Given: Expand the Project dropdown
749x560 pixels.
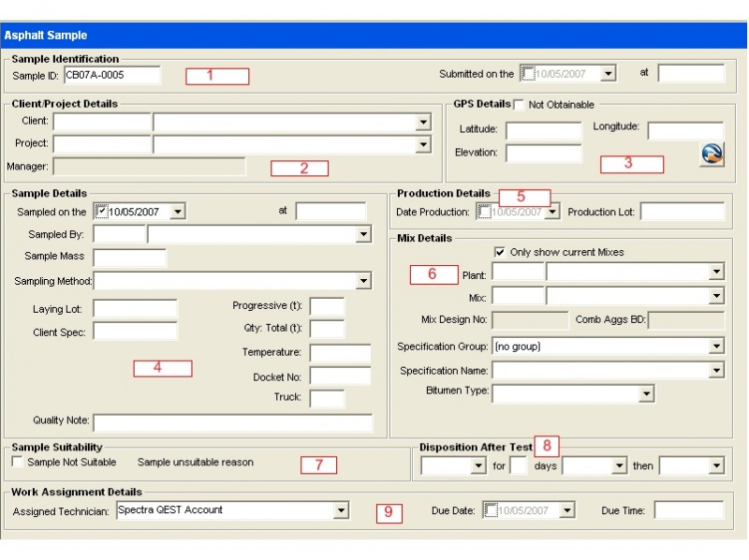Looking at the screenshot, I should click(x=423, y=144).
